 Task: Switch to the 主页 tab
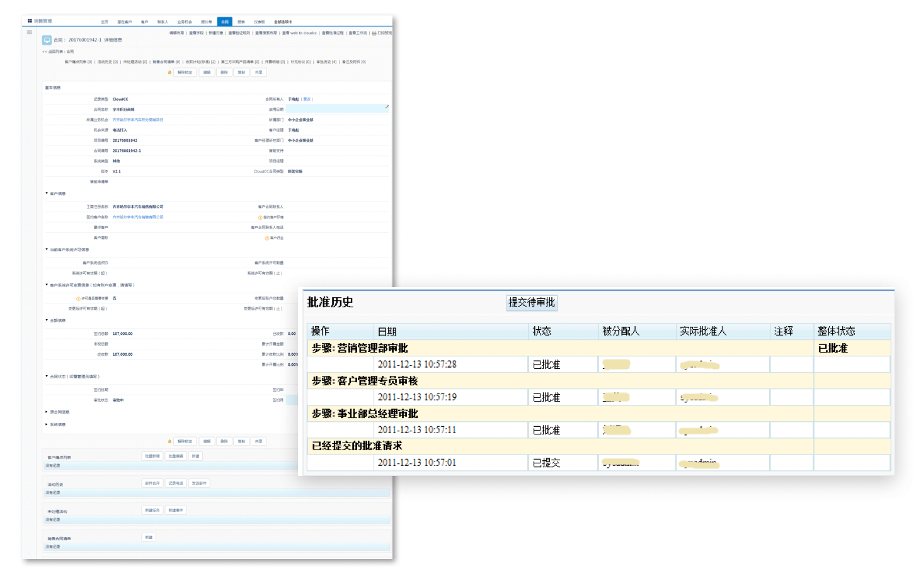(105, 22)
